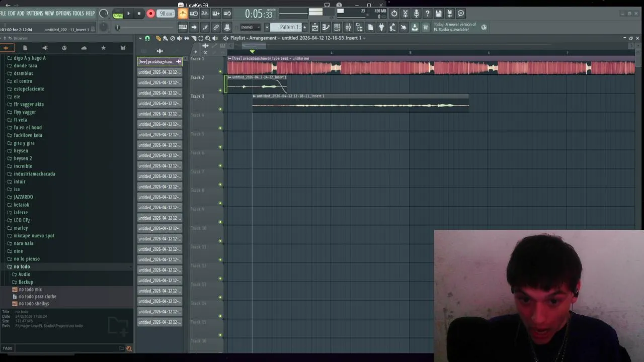Toggle the orange metronome button
Viewport: 644px width, 362px height.
pyautogui.click(x=183, y=14)
